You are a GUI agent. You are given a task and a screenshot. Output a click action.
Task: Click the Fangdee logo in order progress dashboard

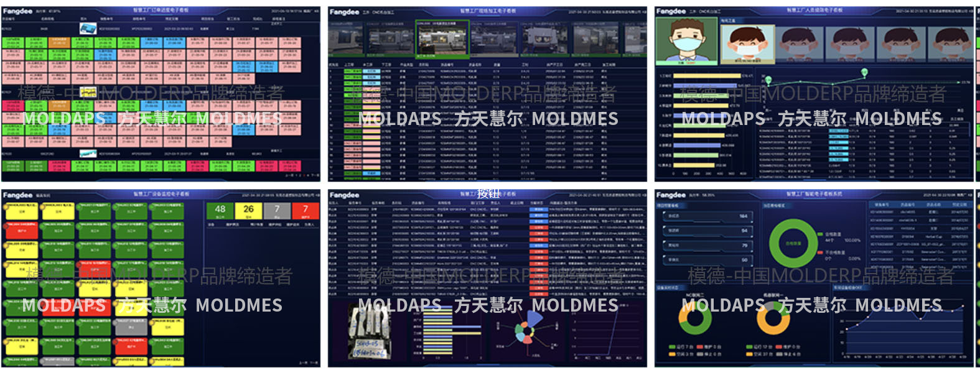pyautogui.click(x=17, y=11)
